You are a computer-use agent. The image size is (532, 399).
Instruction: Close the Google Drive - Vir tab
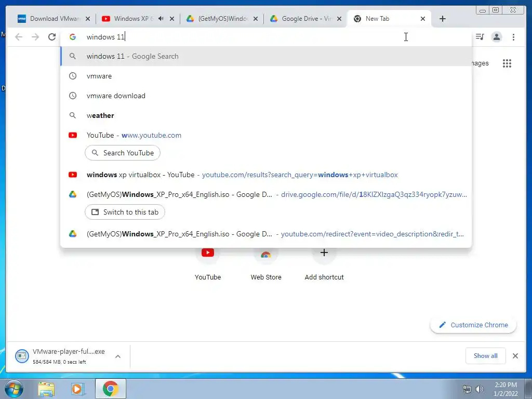339,19
